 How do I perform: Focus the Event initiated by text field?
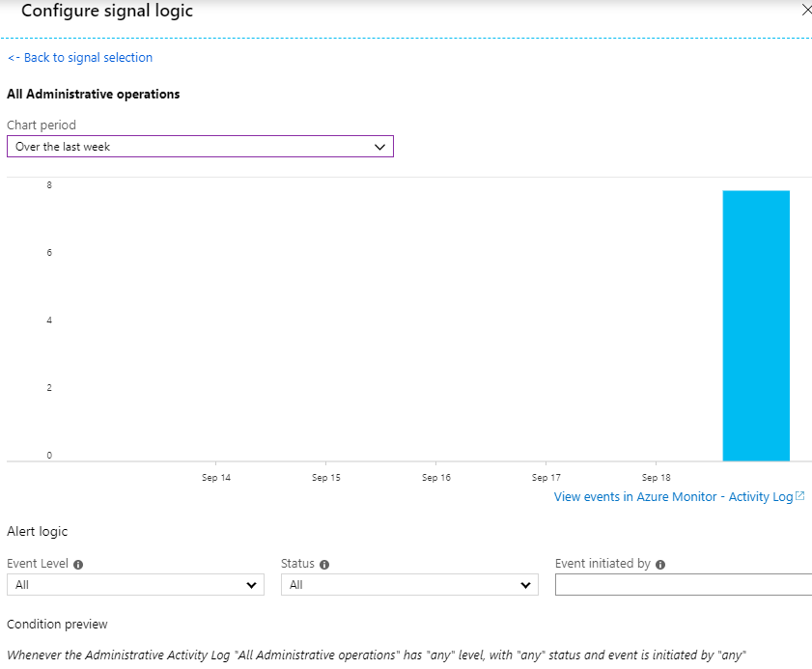click(x=683, y=585)
